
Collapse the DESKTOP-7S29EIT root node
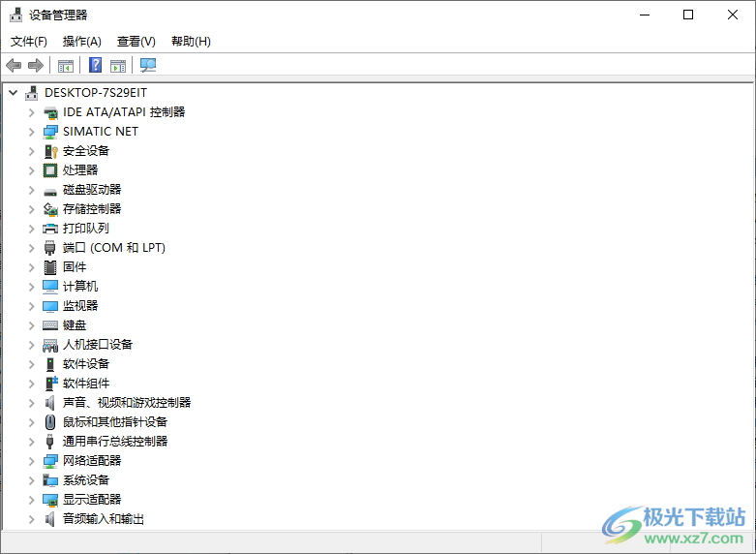click(13, 93)
